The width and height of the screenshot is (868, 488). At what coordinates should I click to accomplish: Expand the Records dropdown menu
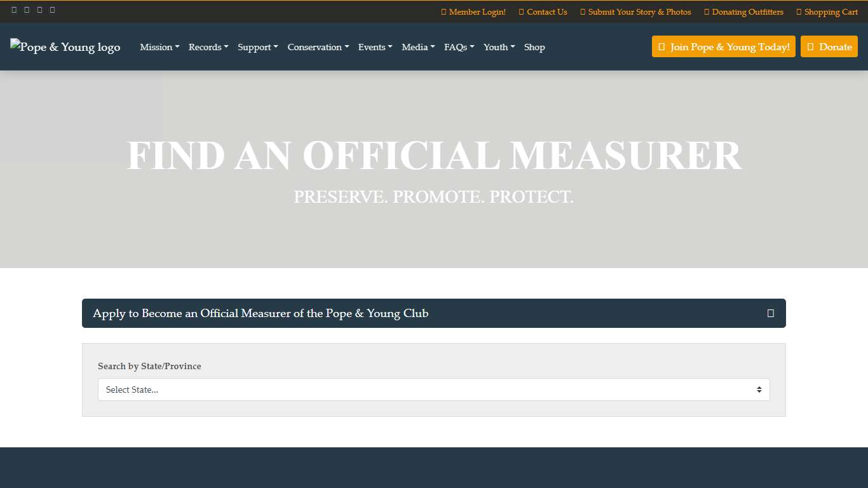pyautogui.click(x=208, y=47)
